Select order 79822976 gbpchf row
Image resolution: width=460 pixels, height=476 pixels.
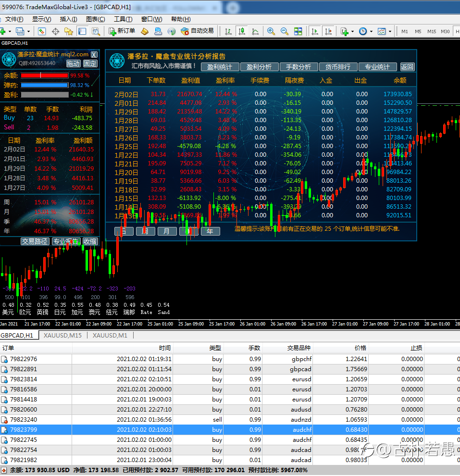pyautogui.click(x=230, y=359)
